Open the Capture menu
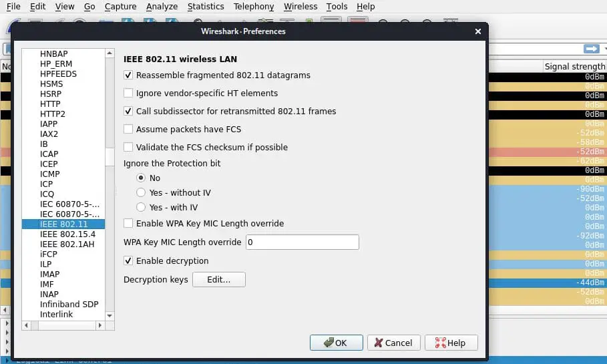Viewport: 607px width, 364px height. click(120, 7)
